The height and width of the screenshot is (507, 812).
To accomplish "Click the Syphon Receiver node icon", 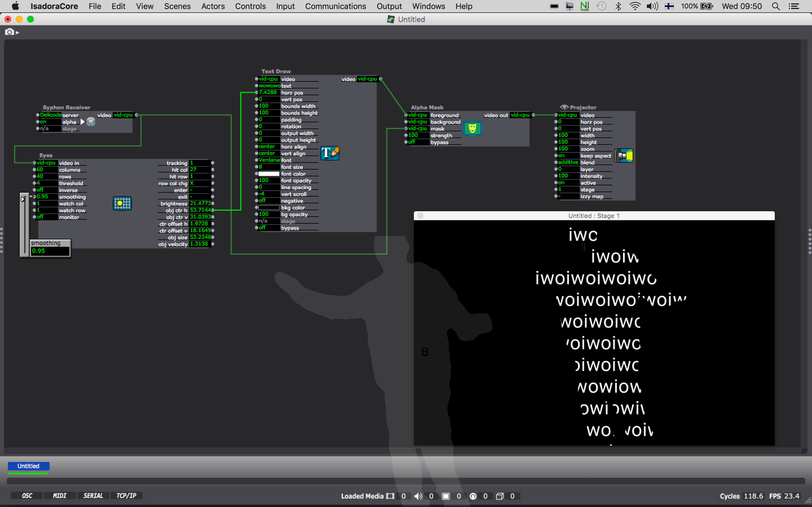I will (90, 121).
